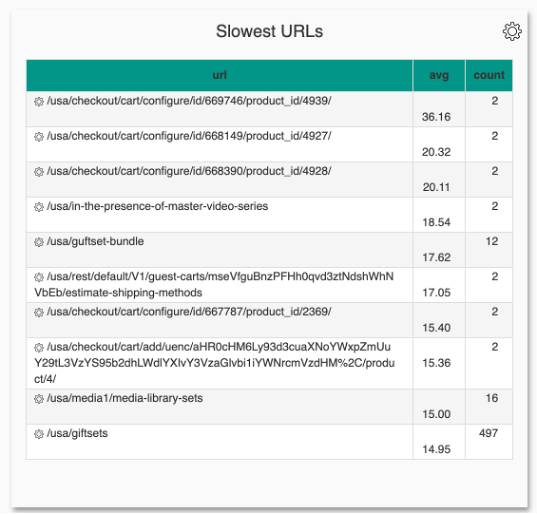Open the Slowest URLs widget settings gear
The width and height of the screenshot is (537, 514).
point(512,32)
